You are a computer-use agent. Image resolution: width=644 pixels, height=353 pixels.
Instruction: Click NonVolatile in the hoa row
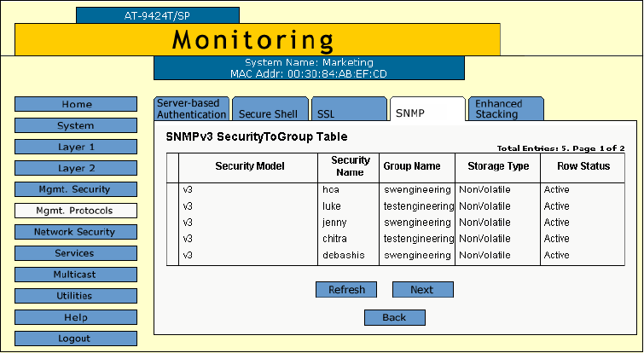click(484, 189)
